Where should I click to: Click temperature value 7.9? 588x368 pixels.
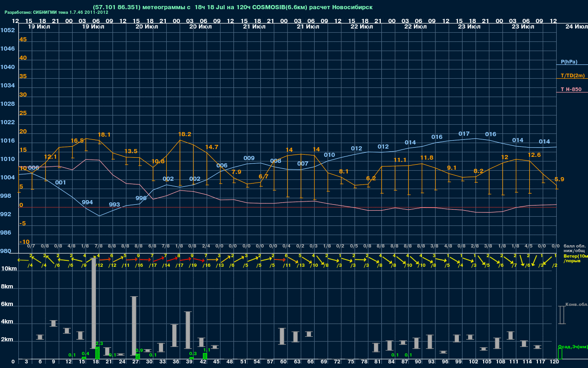click(237, 172)
